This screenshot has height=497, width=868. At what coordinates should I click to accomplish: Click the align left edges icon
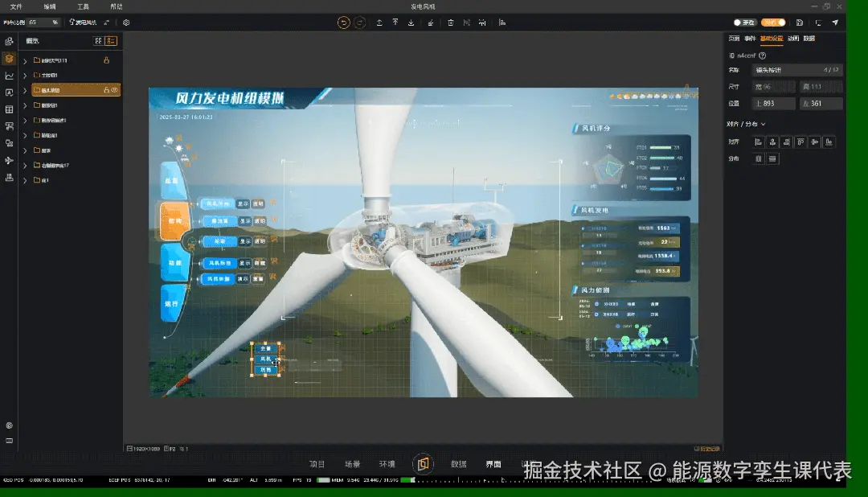(759, 142)
